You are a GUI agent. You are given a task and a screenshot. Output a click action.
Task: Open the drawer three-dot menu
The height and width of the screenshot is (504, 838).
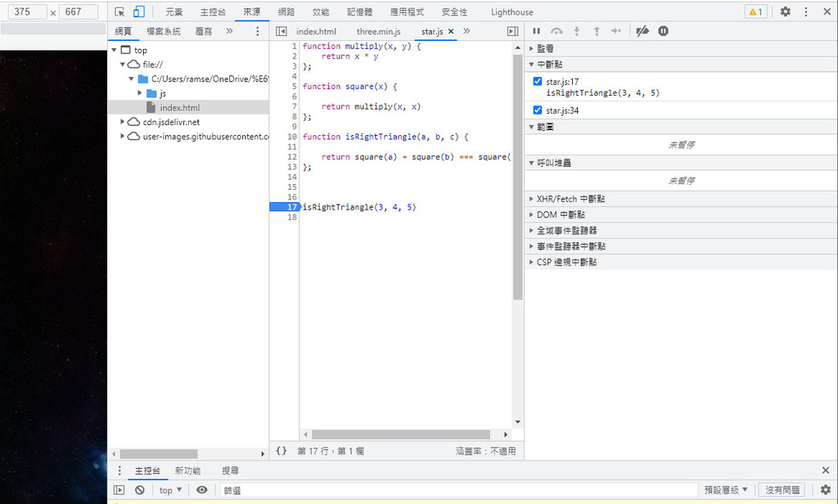tap(119, 470)
